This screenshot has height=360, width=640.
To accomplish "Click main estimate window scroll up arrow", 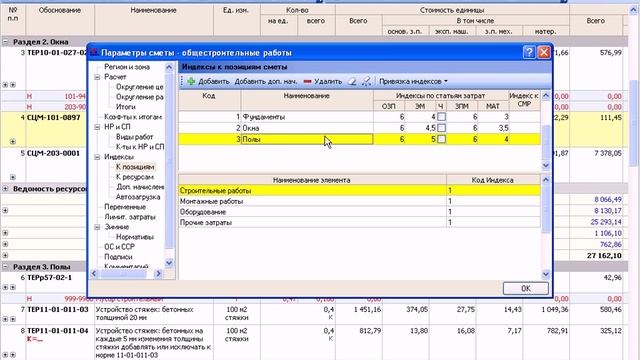I will tap(633, 11).
